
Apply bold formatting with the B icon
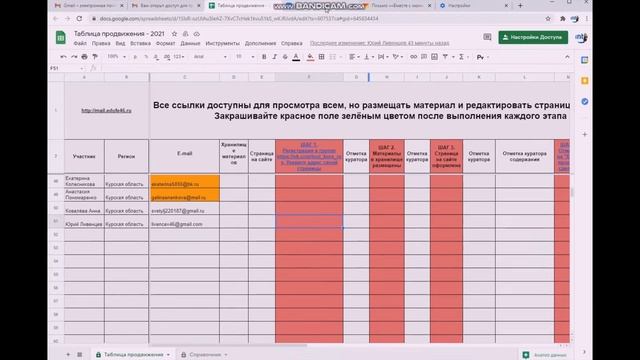click(264, 57)
